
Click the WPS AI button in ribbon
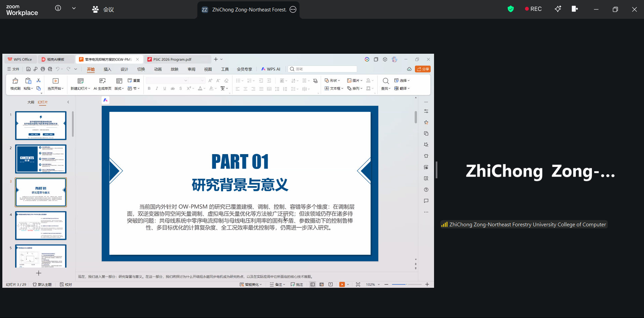pyautogui.click(x=271, y=69)
